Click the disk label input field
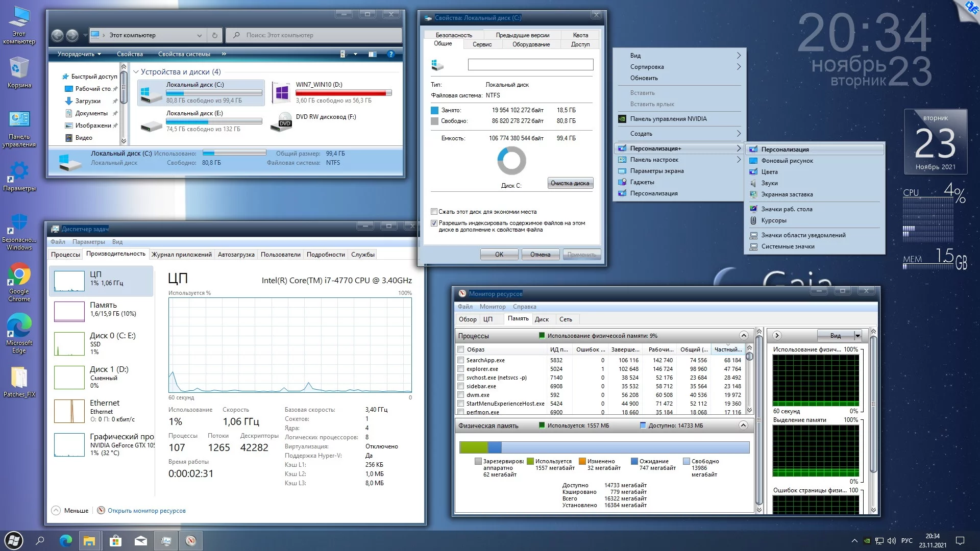Image resolution: width=980 pixels, height=551 pixels. [530, 65]
